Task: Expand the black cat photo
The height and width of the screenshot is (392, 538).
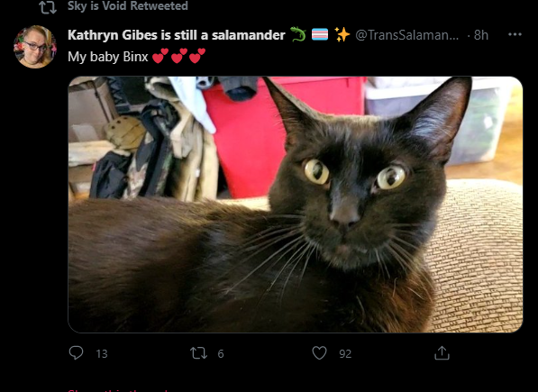Action: click(295, 205)
